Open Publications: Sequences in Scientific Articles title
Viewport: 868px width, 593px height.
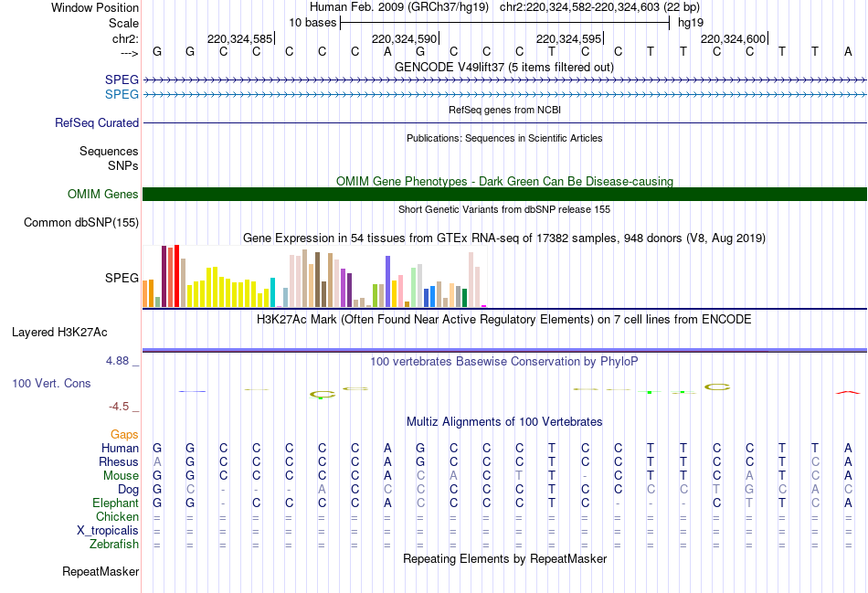point(504,138)
